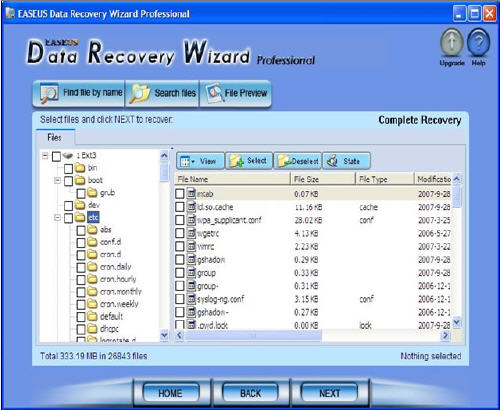Open the Search files tool
Image resolution: width=500 pixels, height=410 pixels.
pyautogui.click(x=162, y=94)
